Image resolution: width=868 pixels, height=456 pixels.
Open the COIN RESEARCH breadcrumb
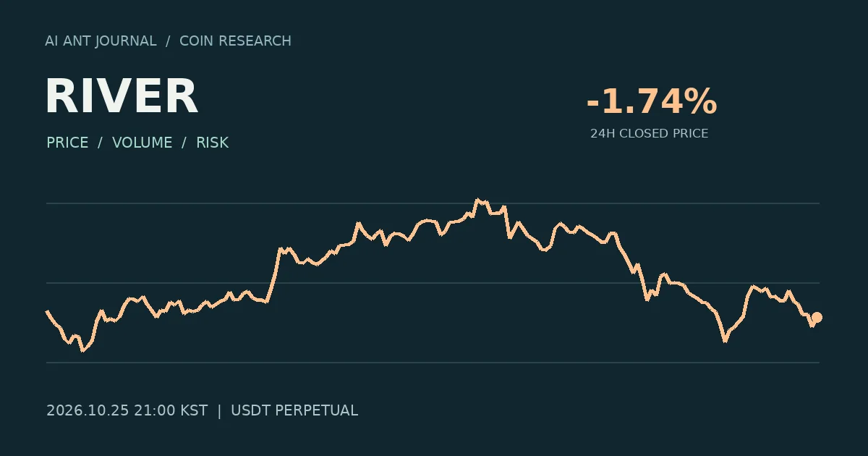[235, 41]
